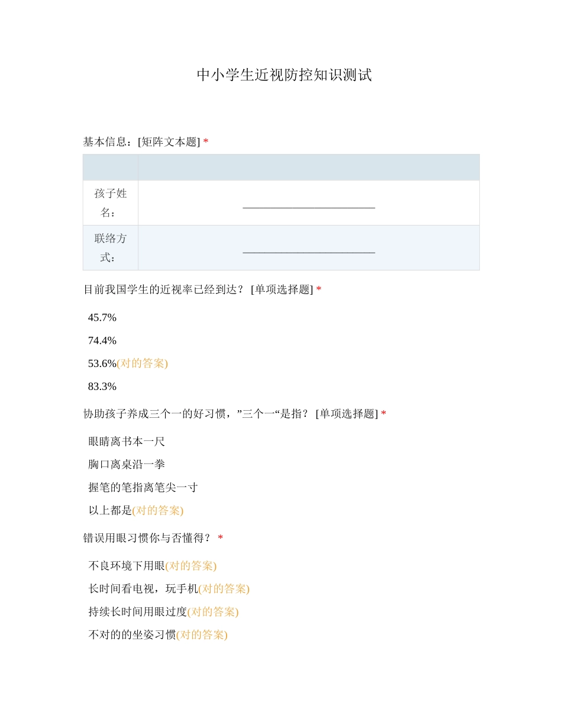562x728 pixels.
Task: Check the 不对的的坐姿习惯 option
Action: [133, 634]
